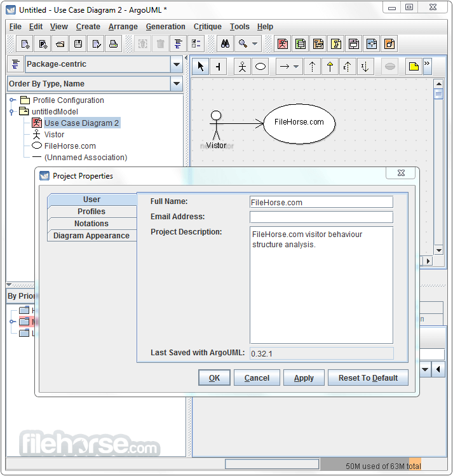Select the Use Case ellipse tool
453x476 pixels.
pos(260,66)
